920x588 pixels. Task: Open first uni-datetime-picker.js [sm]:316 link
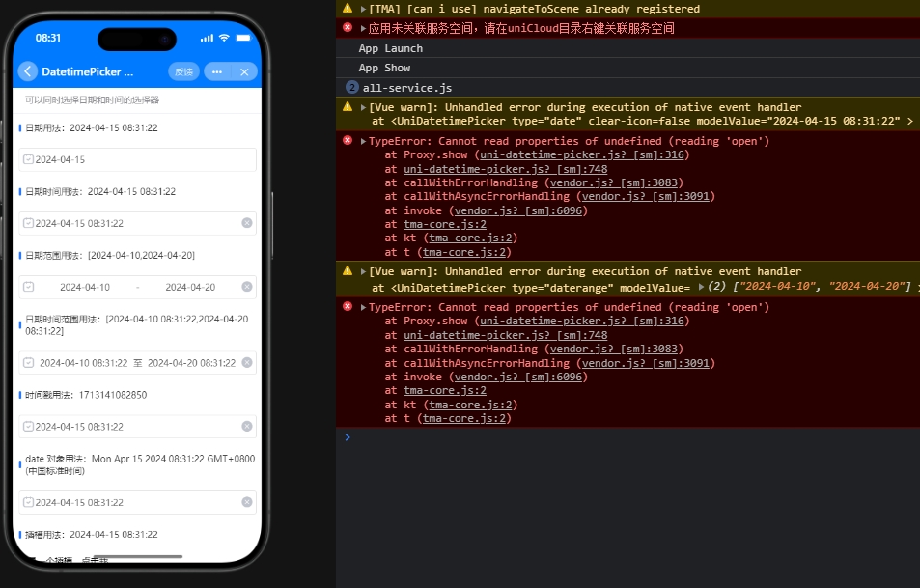click(x=582, y=154)
